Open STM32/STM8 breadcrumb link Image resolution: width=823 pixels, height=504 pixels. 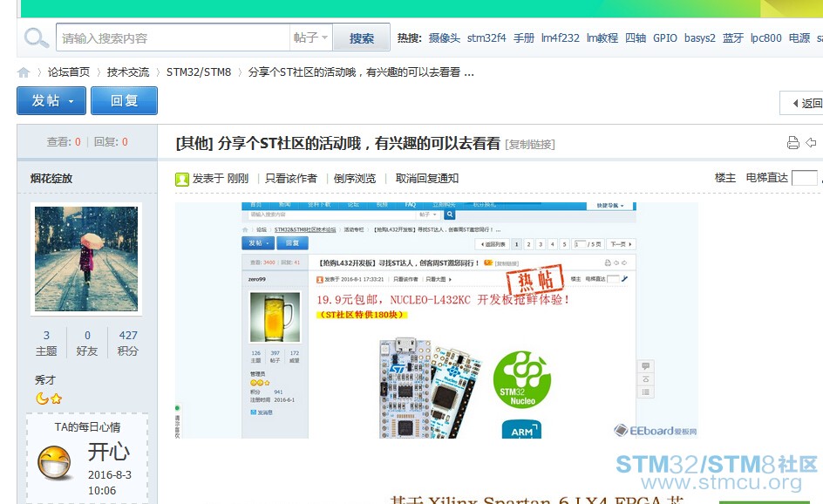click(x=199, y=72)
